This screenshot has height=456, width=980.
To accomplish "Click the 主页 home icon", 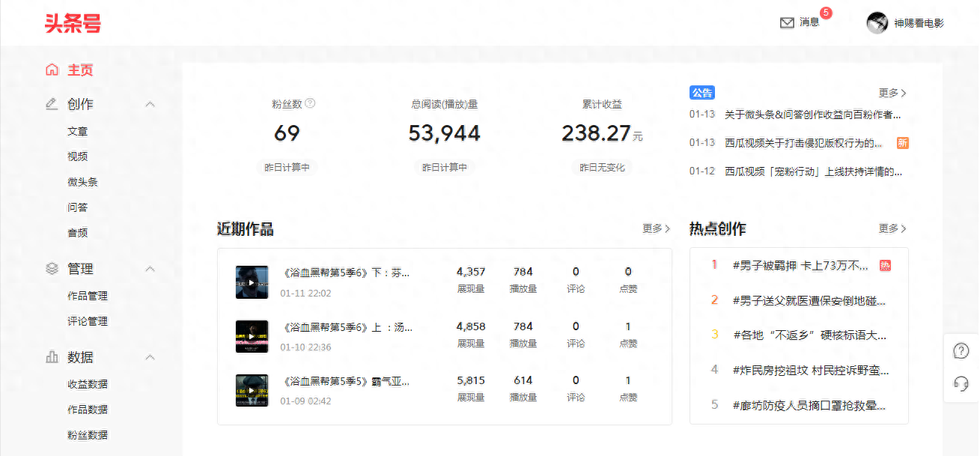I will (x=52, y=70).
